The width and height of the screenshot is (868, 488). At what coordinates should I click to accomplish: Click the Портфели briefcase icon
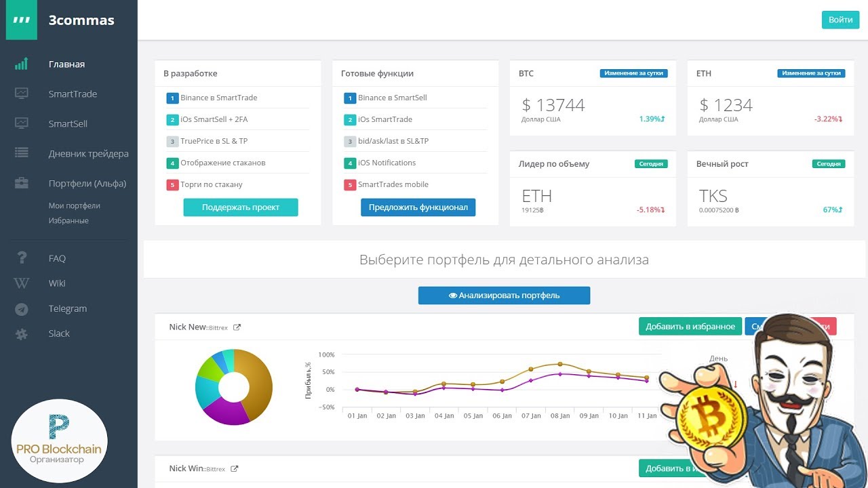[x=22, y=183]
